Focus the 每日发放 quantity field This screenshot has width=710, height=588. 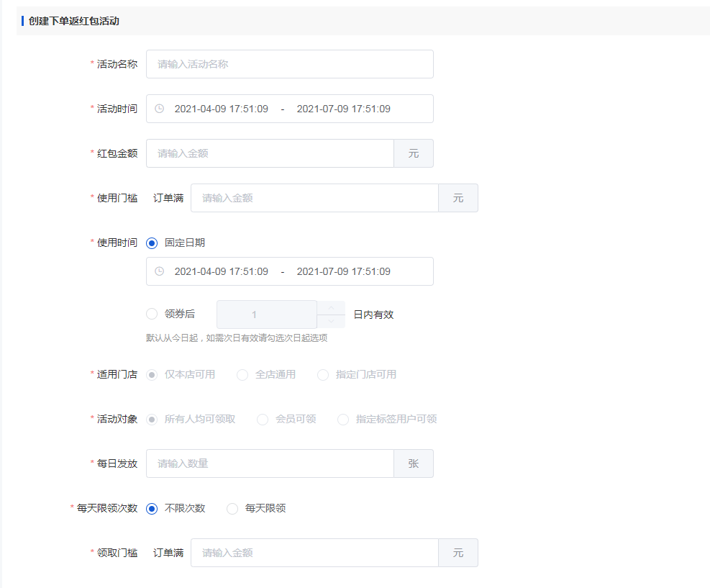pyautogui.click(x=270, y=463)
